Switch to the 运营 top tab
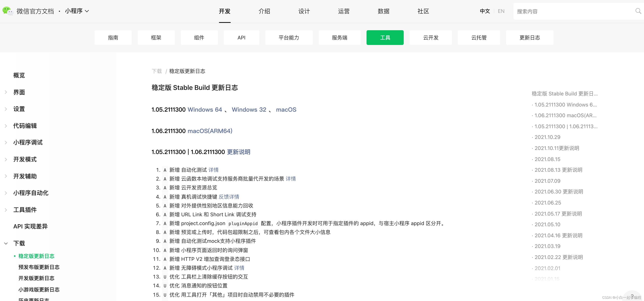644x301 pixels. pyautogui.click(x=344, y=11)
